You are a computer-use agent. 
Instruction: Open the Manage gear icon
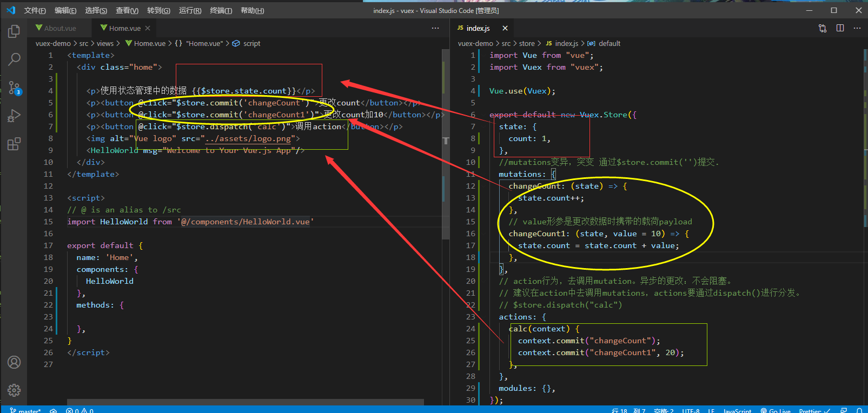coord(14,390)
